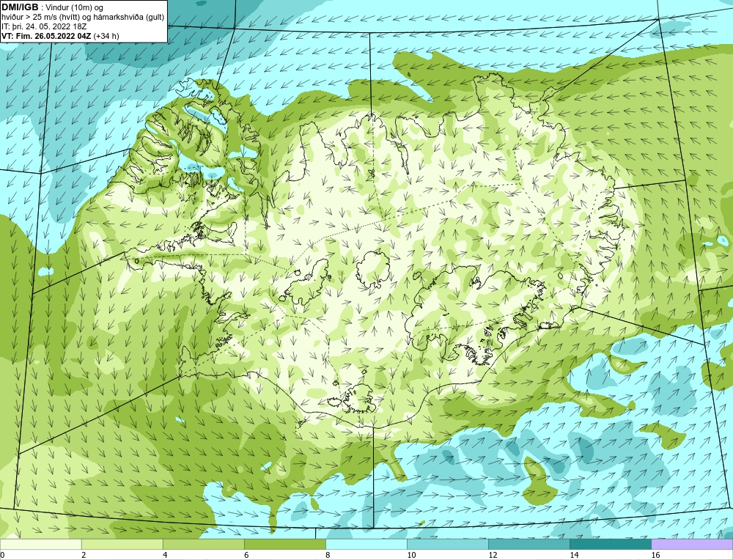Click the purple legend swatch above 16
The height and width of the screenshot is (560, 733).
click(692, 544)
